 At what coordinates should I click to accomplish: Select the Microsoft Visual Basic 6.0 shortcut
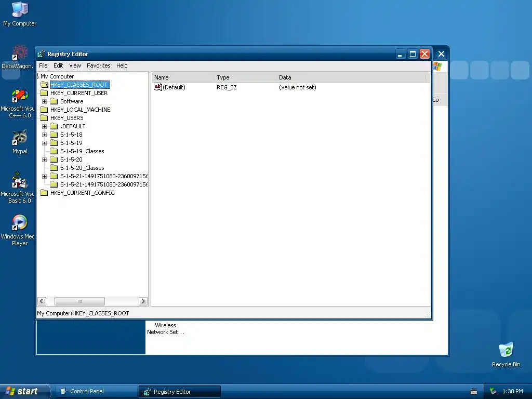[18, 188]
